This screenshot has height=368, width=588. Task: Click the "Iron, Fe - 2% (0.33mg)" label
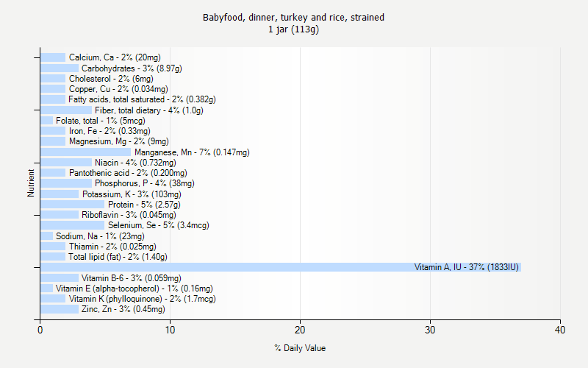click(110, 131)
